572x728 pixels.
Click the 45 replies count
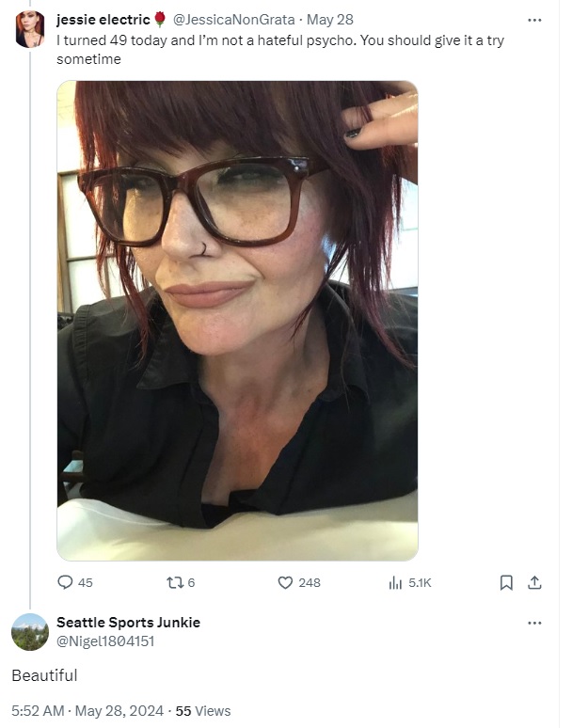85,582
